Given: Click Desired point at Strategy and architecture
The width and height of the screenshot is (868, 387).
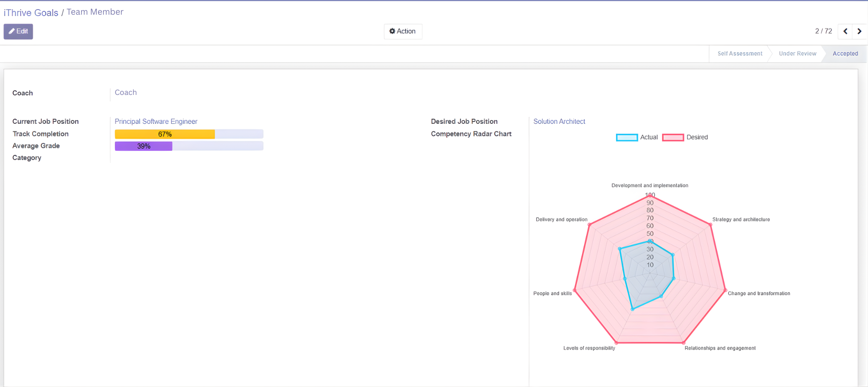Looking at the screenshot, I should click(x=710, y=225).
